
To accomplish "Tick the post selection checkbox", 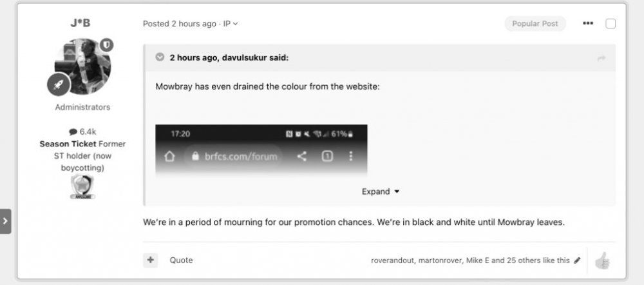I will (x=611, y=24).
